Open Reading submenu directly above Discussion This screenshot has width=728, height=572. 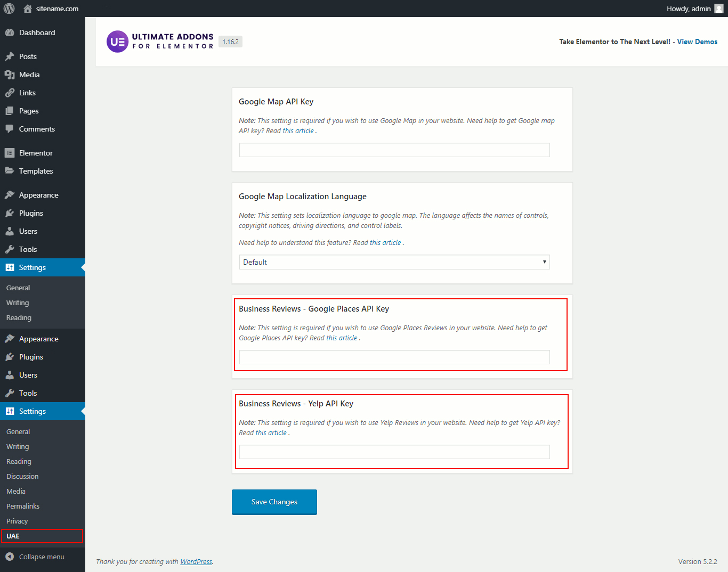[19, 461]
